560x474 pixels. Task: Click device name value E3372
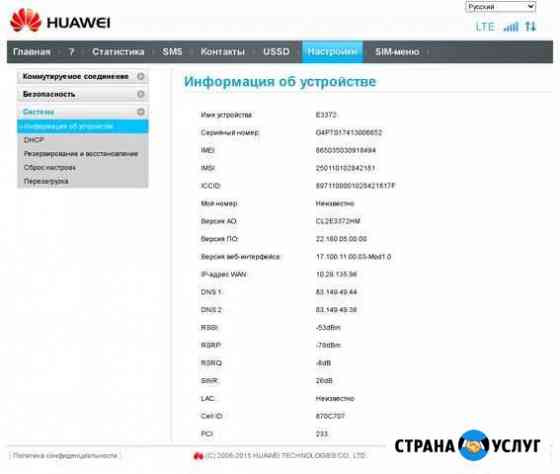(x=326, y=115)
